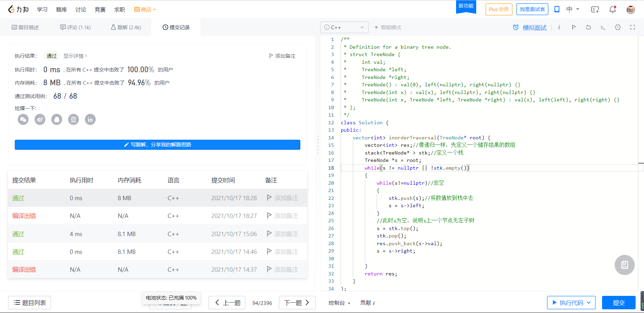This screenshot has width=644, height=313.
Task: Toggle fullscreen editor icon
Action: 633,27
